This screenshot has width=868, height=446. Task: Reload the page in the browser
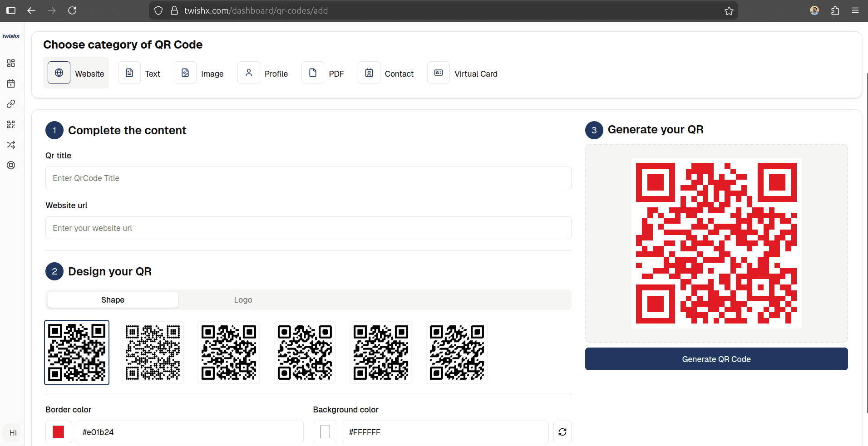[72, 10]
